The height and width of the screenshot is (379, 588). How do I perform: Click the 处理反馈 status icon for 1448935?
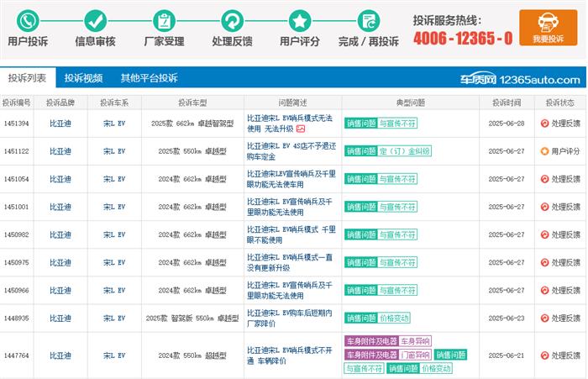[544, 318]
